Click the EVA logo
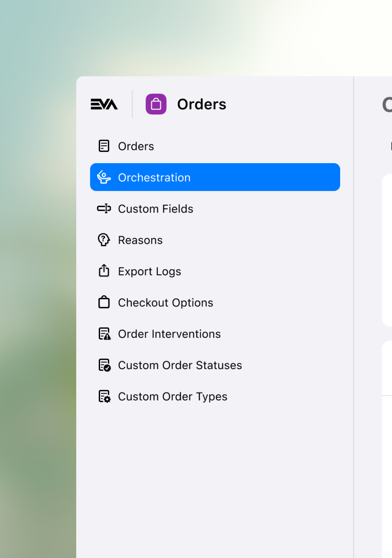Image resolution: width=392 pixels, height=558 pixels. coord(104,104)
